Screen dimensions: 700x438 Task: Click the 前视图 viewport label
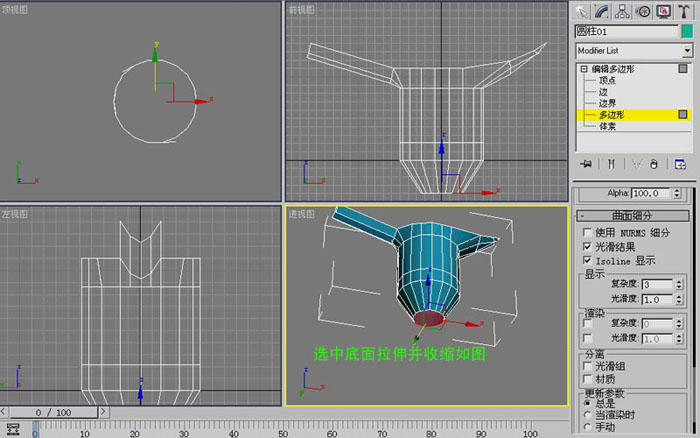pyautogui.click(x=302, y=10)
